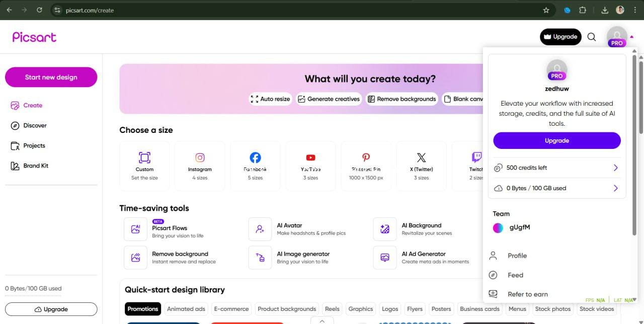Open the Instagram size preset
The image size is (644, 324).
(x=200, y=166)
